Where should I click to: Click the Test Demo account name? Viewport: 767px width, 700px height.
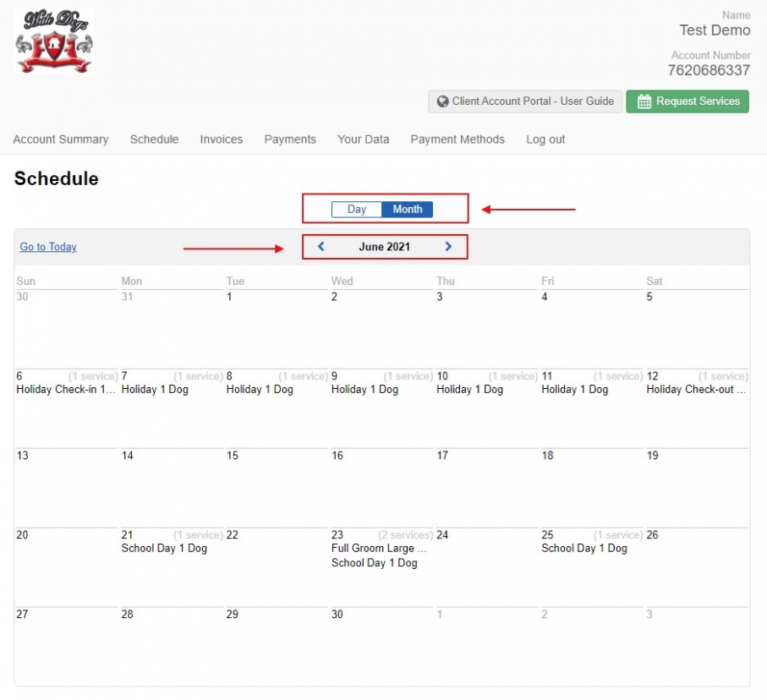(x=715, y=30)
